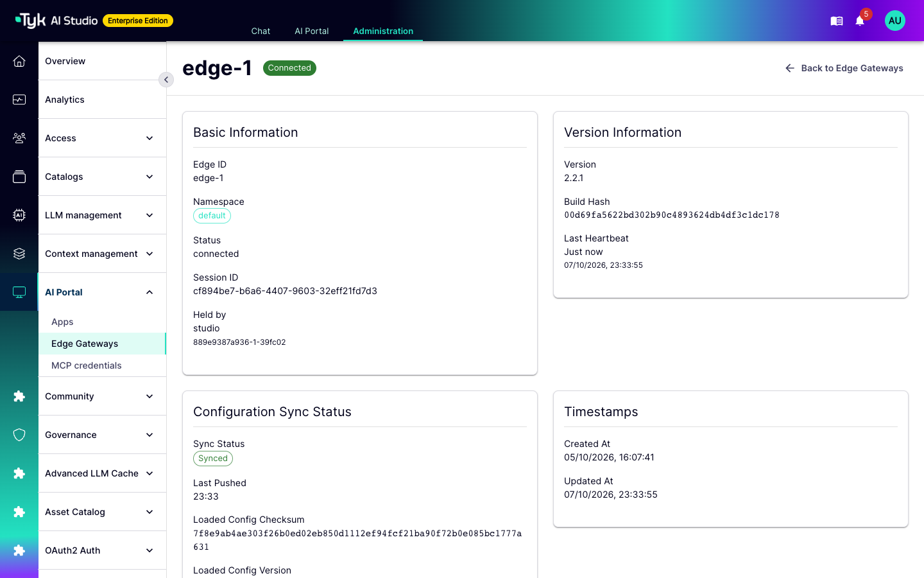Viewport: 924px width, 578px height.
Task: Click the Session ID value text
Action: pyautogui.click(x=285, y=291)
